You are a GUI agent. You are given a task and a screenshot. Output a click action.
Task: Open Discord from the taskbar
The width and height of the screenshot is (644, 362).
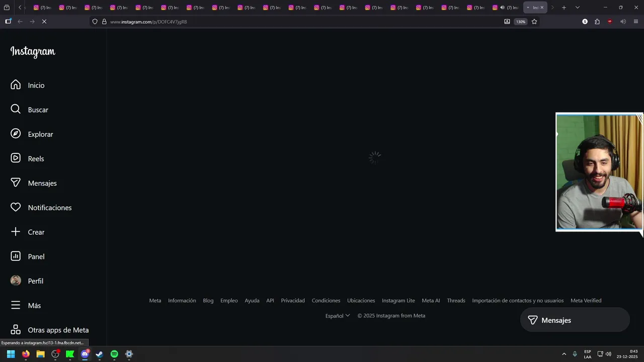(85, 354)
